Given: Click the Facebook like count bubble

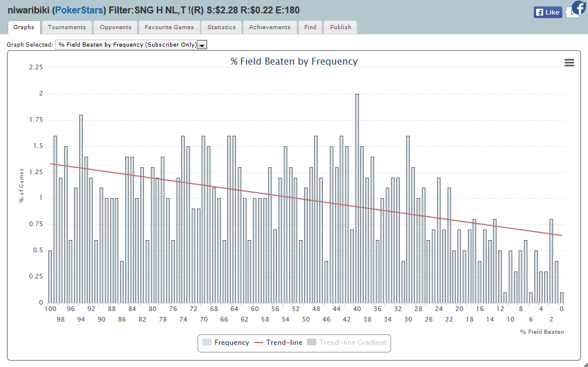Looking at the screenshot, I should pos(573,13).
